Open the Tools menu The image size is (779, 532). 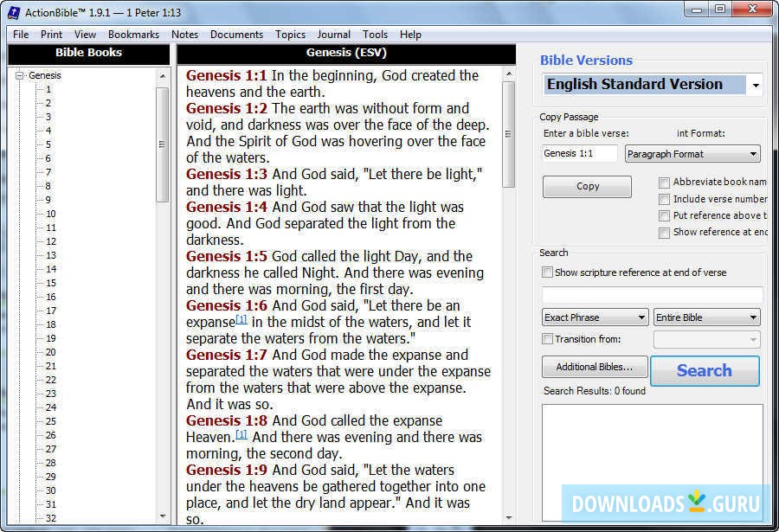(x=375, y=35)
